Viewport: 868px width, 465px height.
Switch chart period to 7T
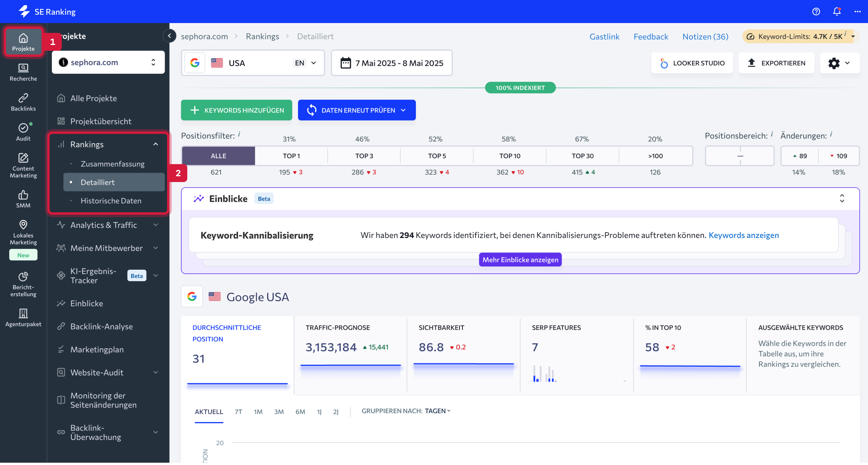click(x=238, y=412)
